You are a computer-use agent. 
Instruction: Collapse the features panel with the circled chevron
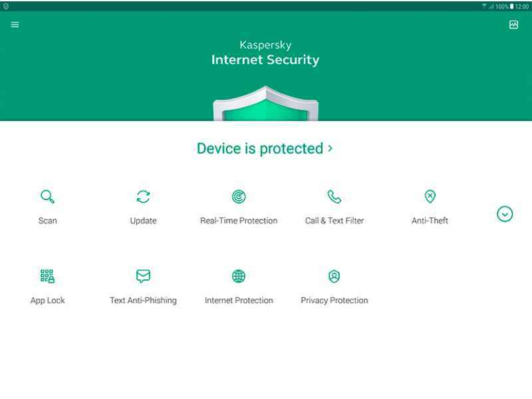click(x=505, y=214)
